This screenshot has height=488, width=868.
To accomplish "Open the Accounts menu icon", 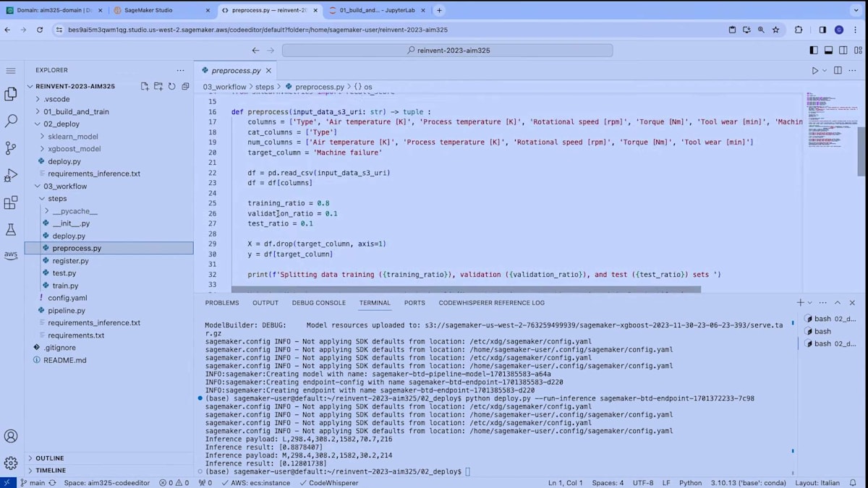I will [11, 436].
